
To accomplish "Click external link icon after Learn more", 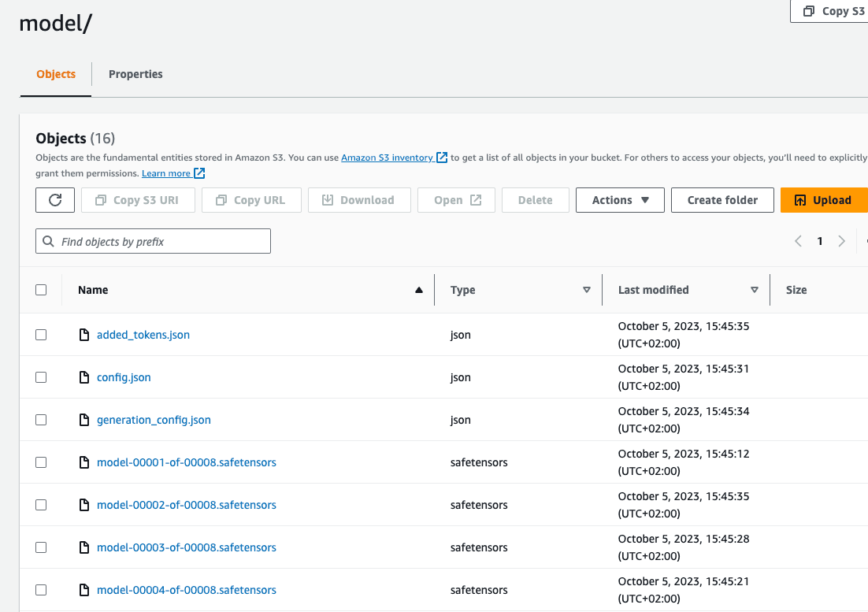I will pyautogui.click(x=200, y=173).
